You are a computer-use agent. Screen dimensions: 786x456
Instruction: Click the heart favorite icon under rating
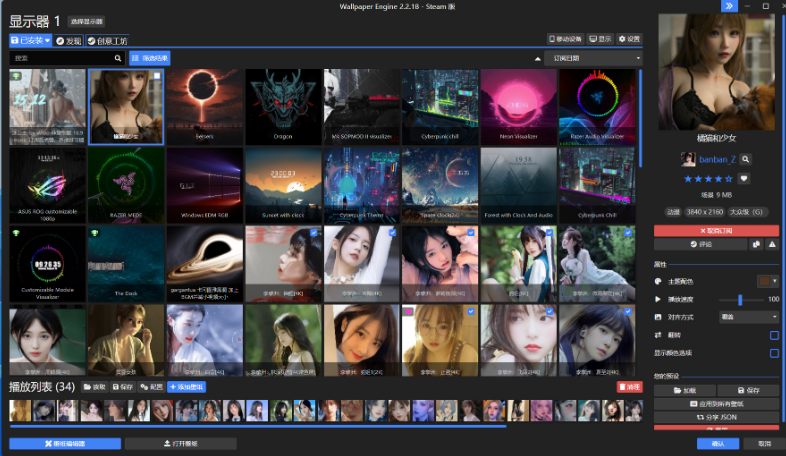point(744,179)
